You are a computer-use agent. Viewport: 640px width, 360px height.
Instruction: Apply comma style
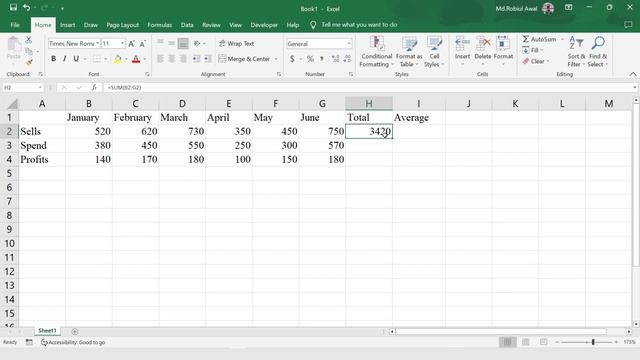(322, 59)
